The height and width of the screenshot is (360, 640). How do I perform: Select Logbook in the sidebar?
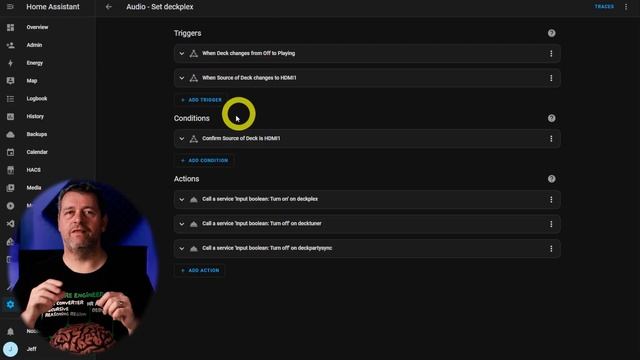click(x=37, y=99)
